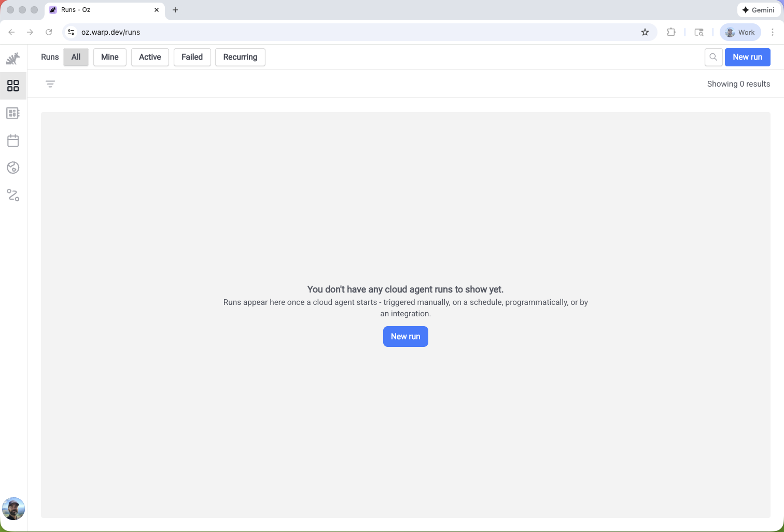
Task: Show Failed runs
Action: point(192,57)
